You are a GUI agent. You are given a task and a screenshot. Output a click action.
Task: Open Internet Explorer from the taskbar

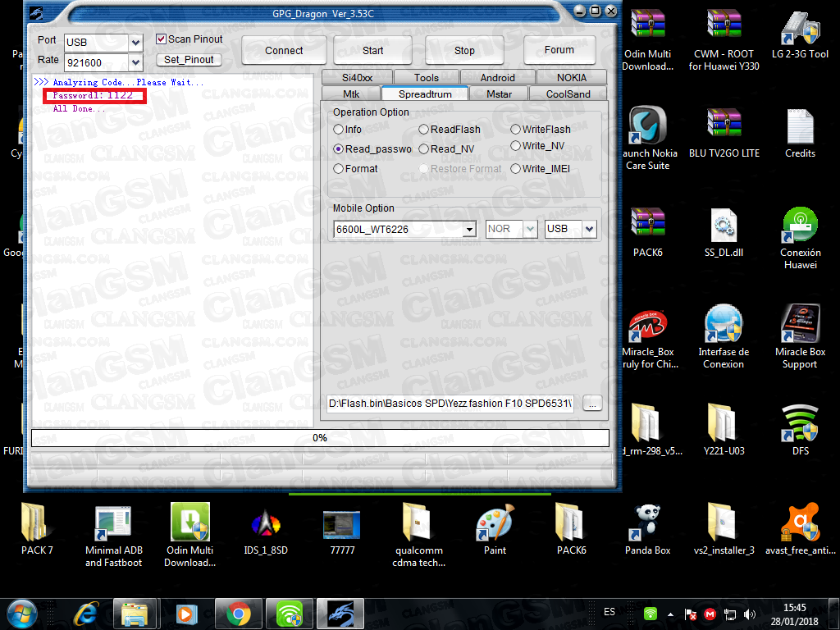coord(85,614)
